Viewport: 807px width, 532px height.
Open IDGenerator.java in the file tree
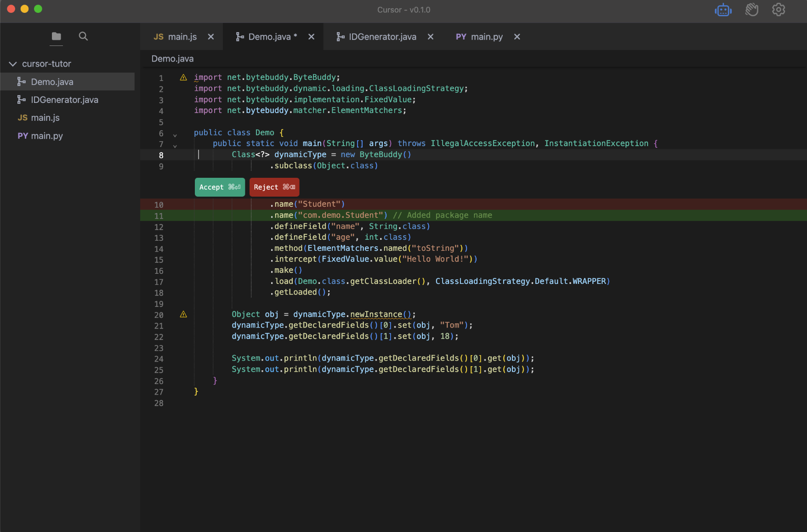click(68, 100)
